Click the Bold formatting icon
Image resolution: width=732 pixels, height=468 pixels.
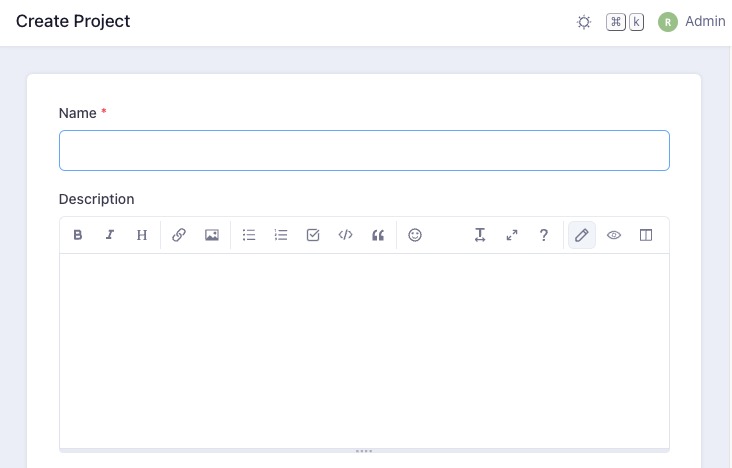(78, 235)
